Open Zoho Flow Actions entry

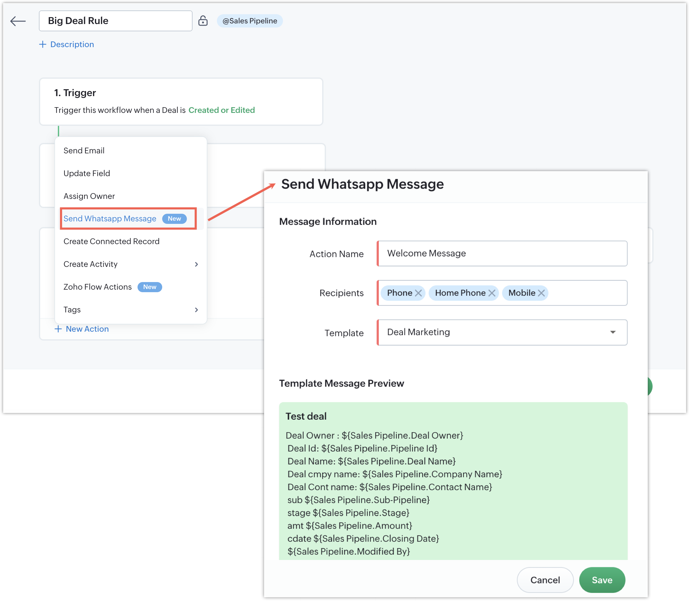[97, 287]
